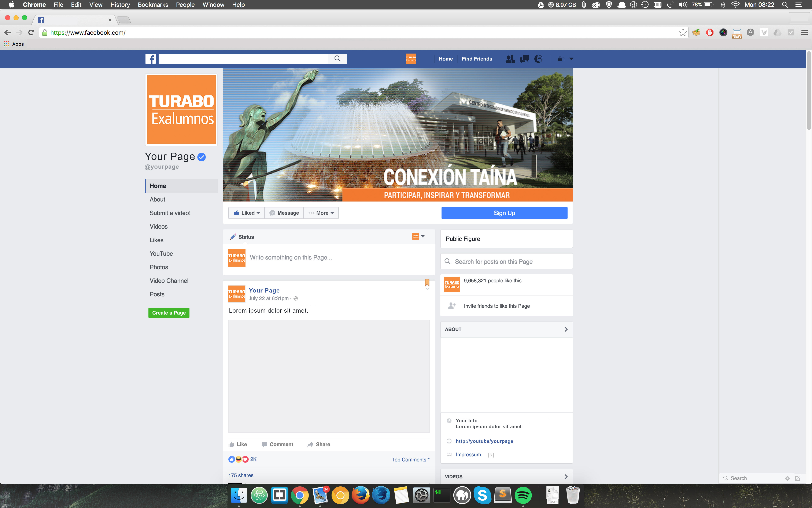
Task: Open Chrome hamburger menu
Action: 804,33
